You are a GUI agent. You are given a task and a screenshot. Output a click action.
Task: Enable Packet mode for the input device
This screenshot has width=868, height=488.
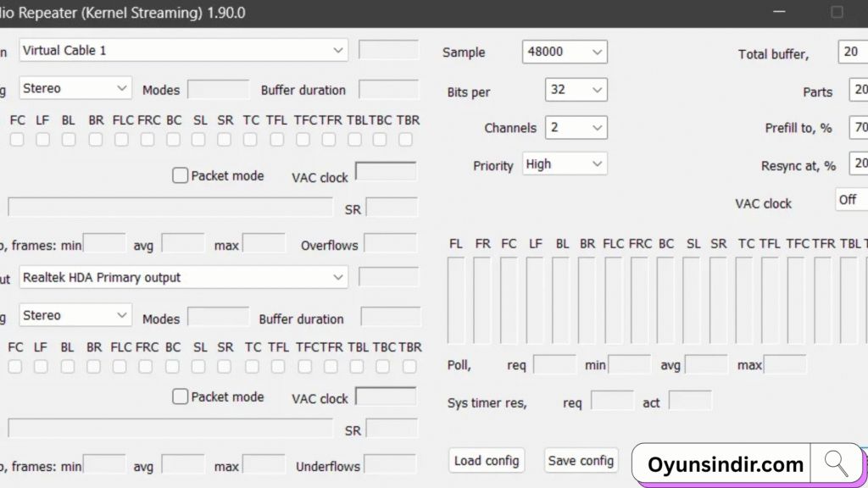[x=180, y=175]
